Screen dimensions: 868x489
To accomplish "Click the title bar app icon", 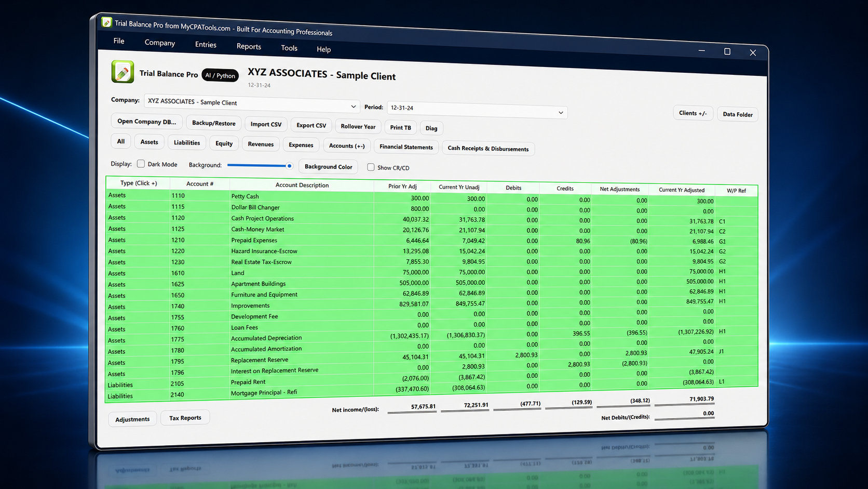I will (107, 22).
